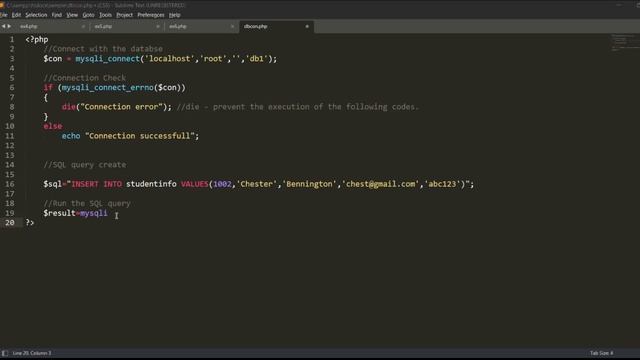Click the closing ?> tag
The image size is (640, 360).
coord(30,223)
